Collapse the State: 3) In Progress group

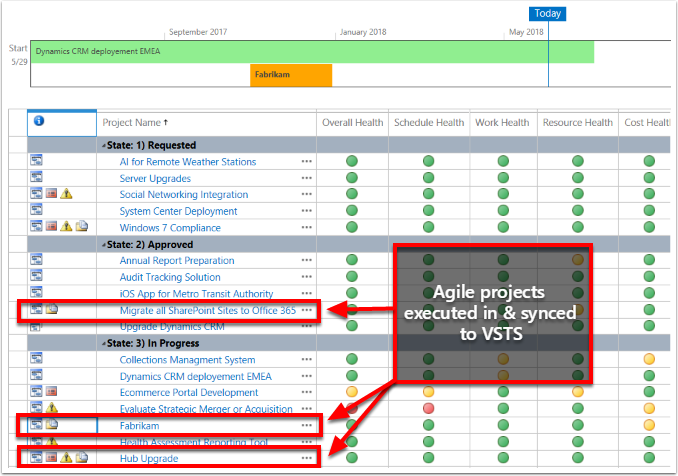click(x=104, y=344)
